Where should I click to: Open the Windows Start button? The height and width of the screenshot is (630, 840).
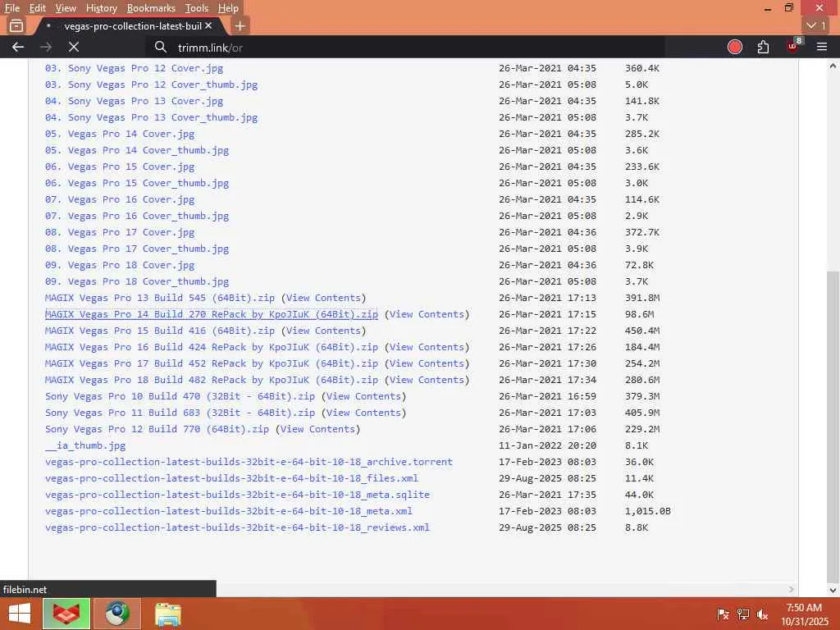coord(20,614)
